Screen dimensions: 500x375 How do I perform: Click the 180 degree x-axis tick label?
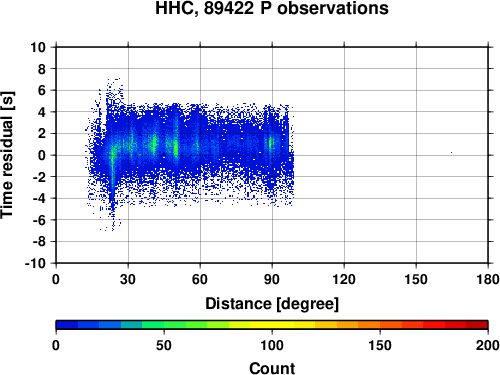pyautogui.click(x=488, y=279)
